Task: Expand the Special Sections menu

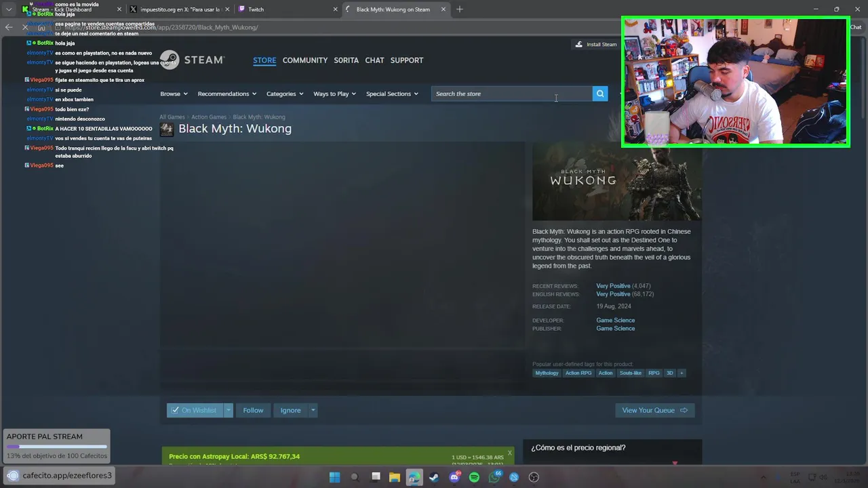Action: tap(392, 94)
